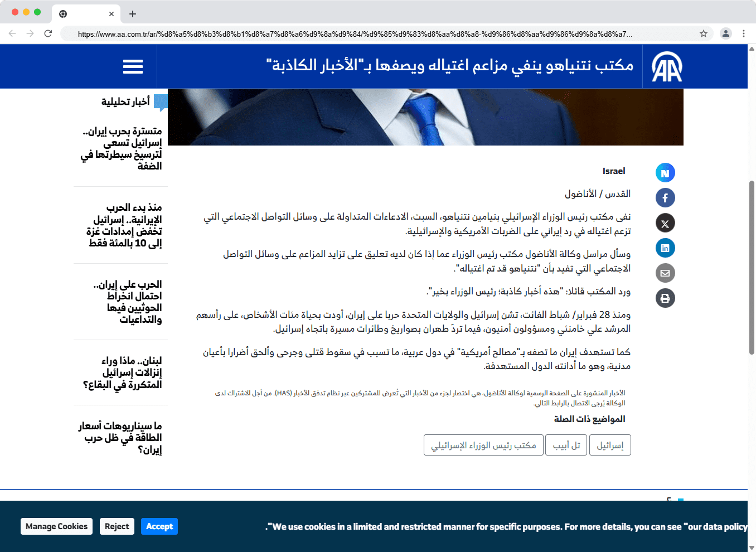Open Chrome three-dot menu
This screenshot has height=552, width=756.
pyautogui.click(x=744, y=33)
